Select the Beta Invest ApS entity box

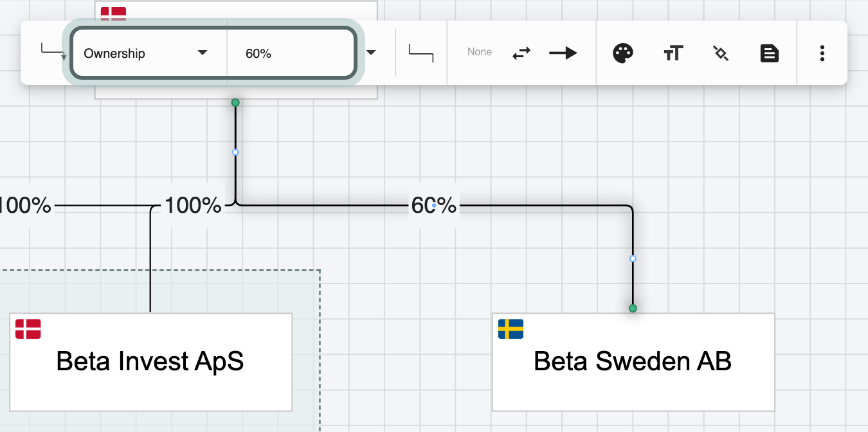point(151,362)
